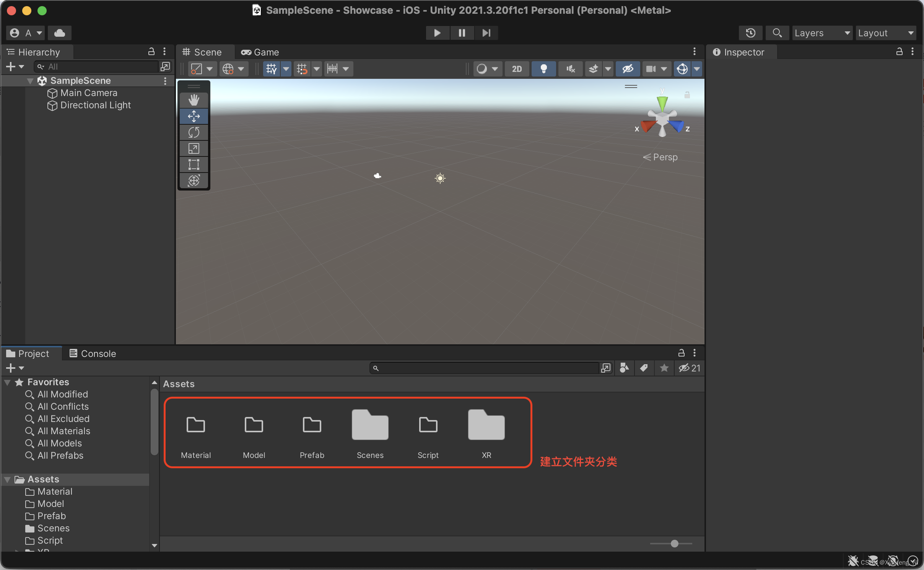The image size is (924, 570).
Task: Open the cloud services icon
Action: pyautogui.click(x=60, y=33)
